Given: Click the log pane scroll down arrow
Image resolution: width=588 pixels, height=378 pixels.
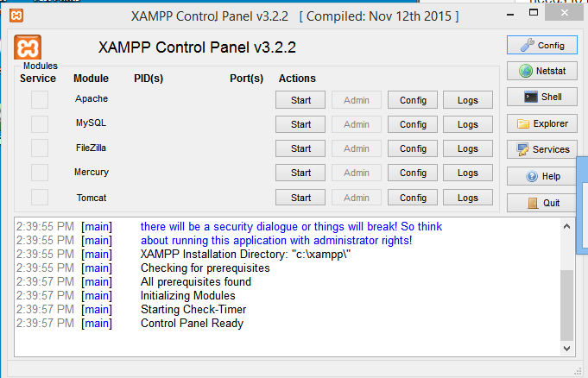Looking at the screenshot, I should click(x=566, y=349).
